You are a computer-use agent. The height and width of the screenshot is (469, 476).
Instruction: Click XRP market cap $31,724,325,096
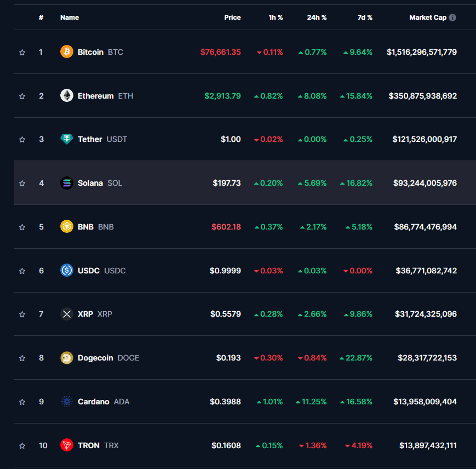[x=426, y=314]
